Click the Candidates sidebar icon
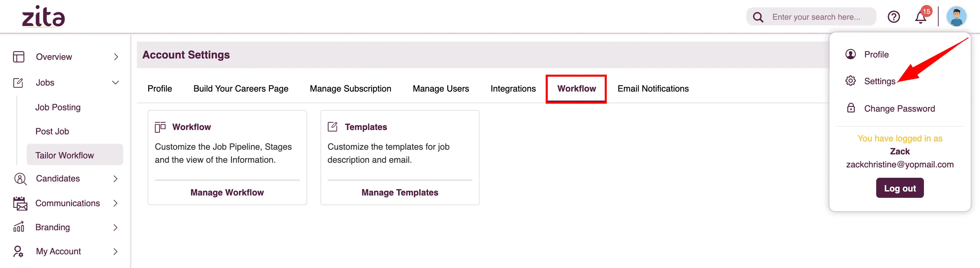This screenshot has height=268, width=980. (x=20, y=178)
